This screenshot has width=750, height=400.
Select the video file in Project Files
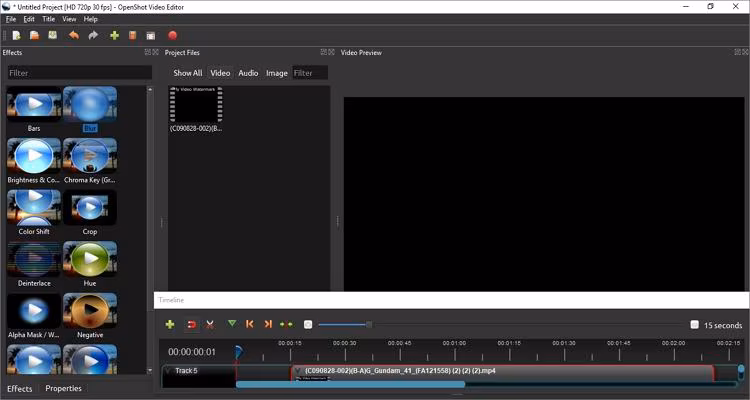tap(196, 109)
